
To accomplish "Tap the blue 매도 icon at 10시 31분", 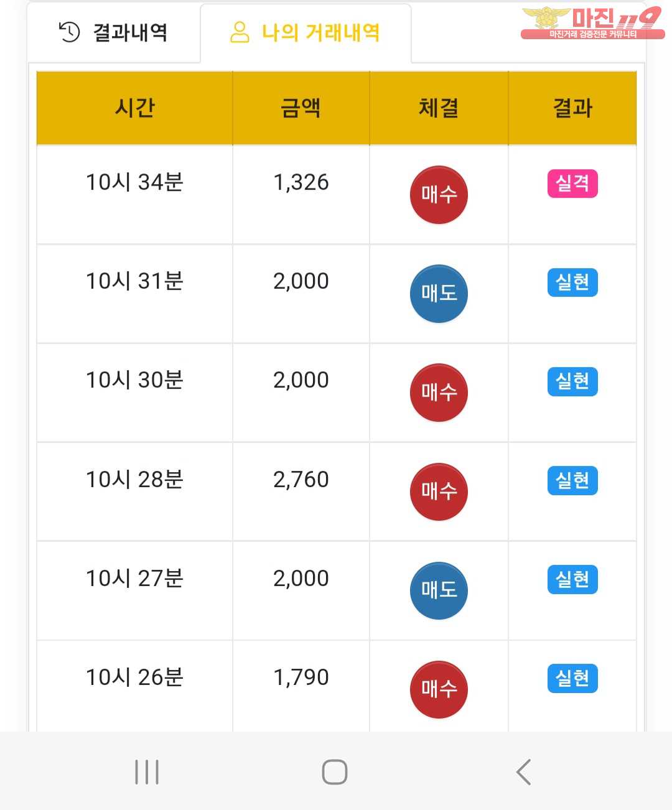I will pyautogui.click(x=439, y=294).
